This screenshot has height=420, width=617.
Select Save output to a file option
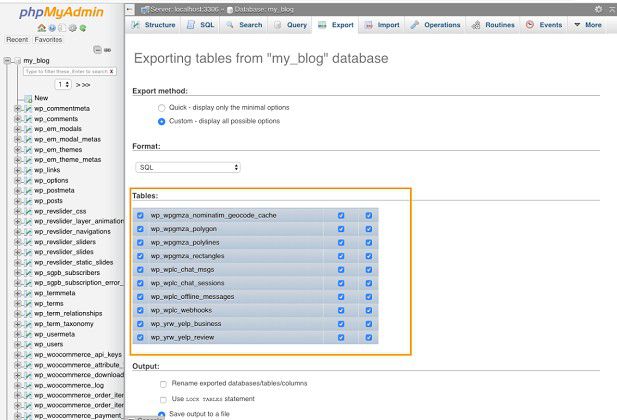pos(161,414)
